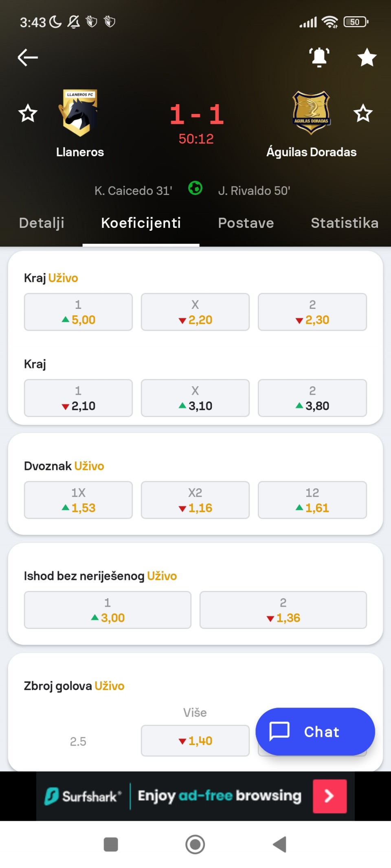Select Više 2.5 goals odds 1,40

pyautogui.click(x=195, y=741)
